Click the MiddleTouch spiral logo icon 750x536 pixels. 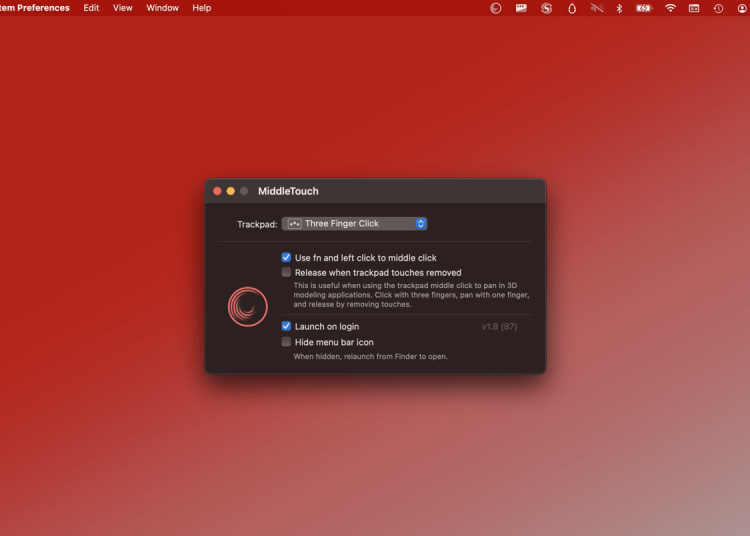point(247,307)
